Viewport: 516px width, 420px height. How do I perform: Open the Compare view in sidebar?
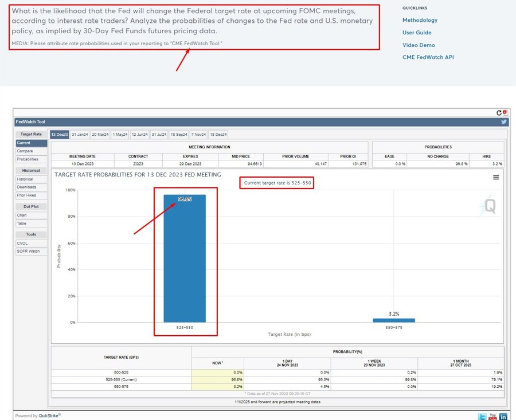[25, 151]
